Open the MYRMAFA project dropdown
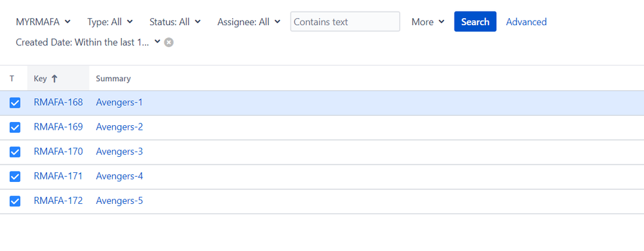The height and width of the screenshot is (251, 644). (43, 22)
